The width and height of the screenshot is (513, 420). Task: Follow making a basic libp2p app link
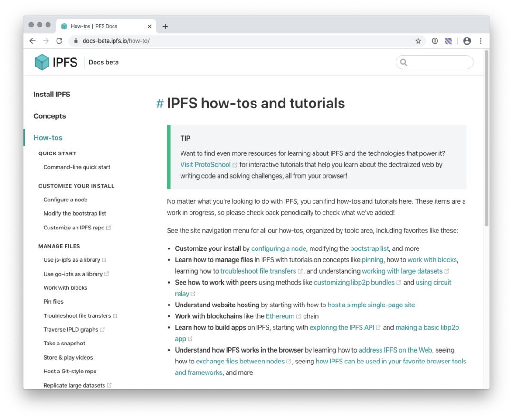click(427, 328)
